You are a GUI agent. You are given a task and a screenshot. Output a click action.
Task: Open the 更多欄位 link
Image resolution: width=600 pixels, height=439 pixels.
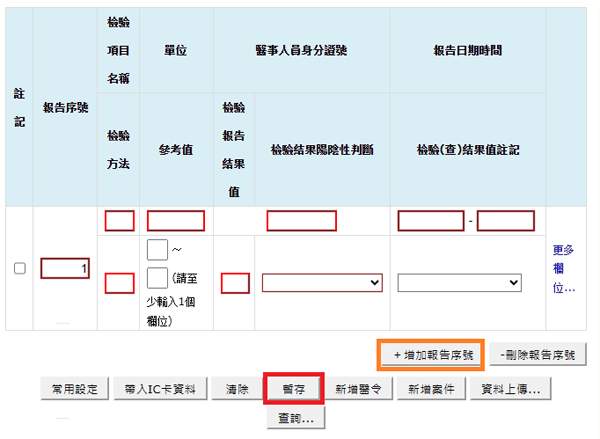coord(563,268)
